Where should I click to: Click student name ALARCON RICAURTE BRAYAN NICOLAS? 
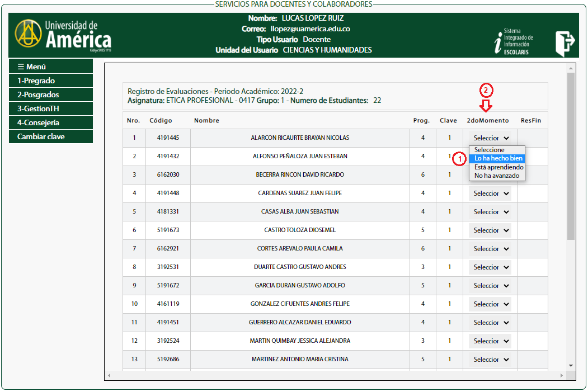click(300, 138)
